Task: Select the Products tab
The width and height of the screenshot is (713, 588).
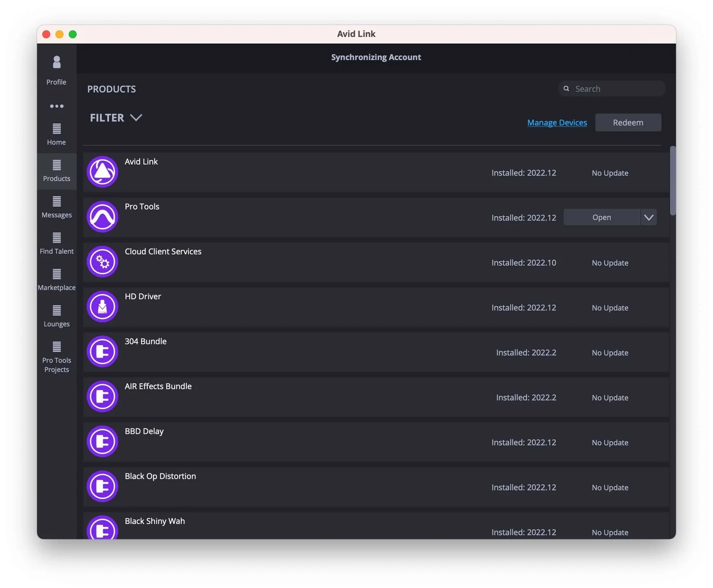Action: 56,171
